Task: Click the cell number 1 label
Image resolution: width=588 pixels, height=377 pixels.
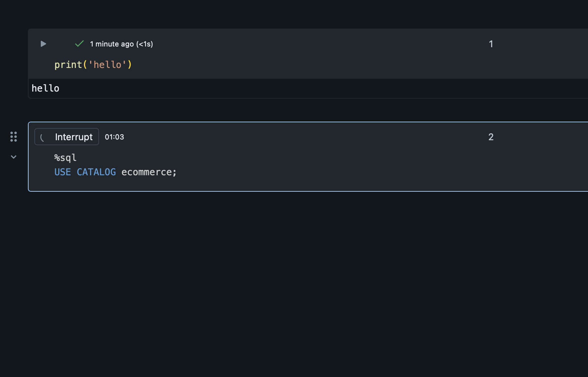Action: coord(491,44)
